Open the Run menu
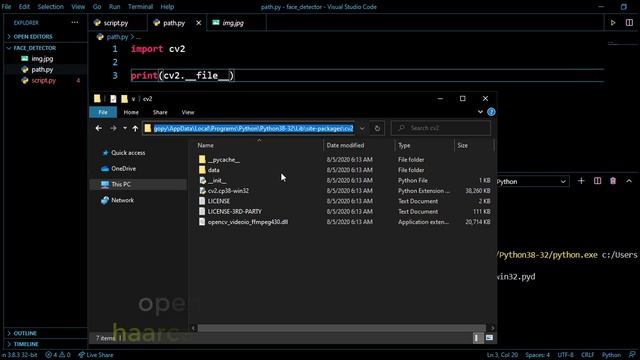 point(114,7)
